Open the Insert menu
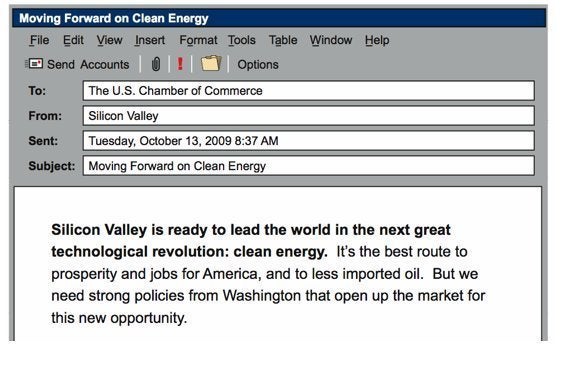Image resolution: width=573 pixels, height=381 pixels. [150, 40]
